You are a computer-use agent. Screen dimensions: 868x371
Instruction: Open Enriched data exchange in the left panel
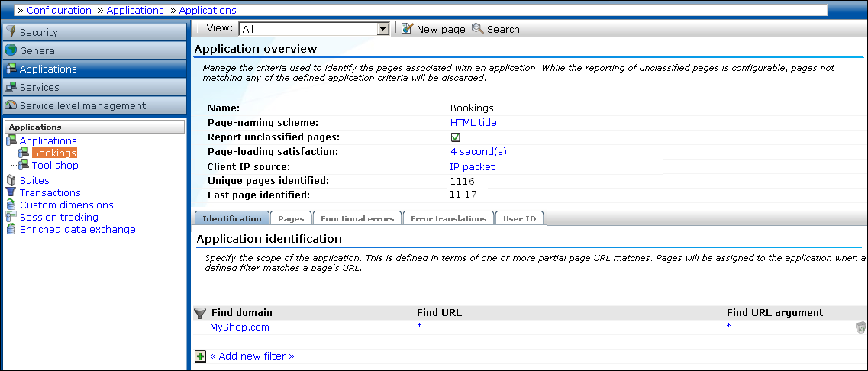click(x=78, y=229)
